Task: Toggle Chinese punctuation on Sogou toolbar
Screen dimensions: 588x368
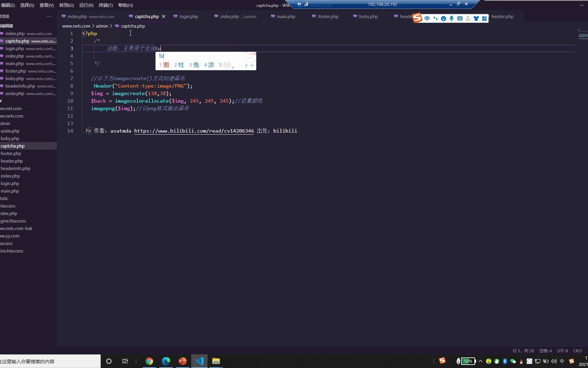Action: (x=435, y=18)
